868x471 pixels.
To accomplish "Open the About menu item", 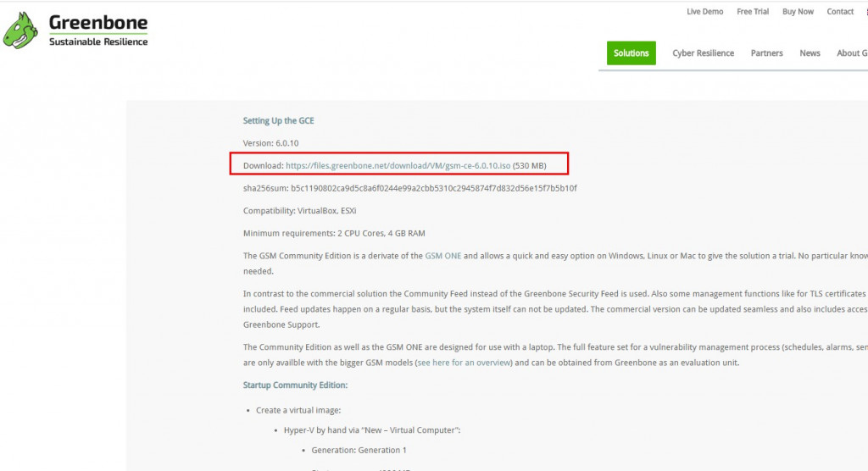I will point(852,53).
